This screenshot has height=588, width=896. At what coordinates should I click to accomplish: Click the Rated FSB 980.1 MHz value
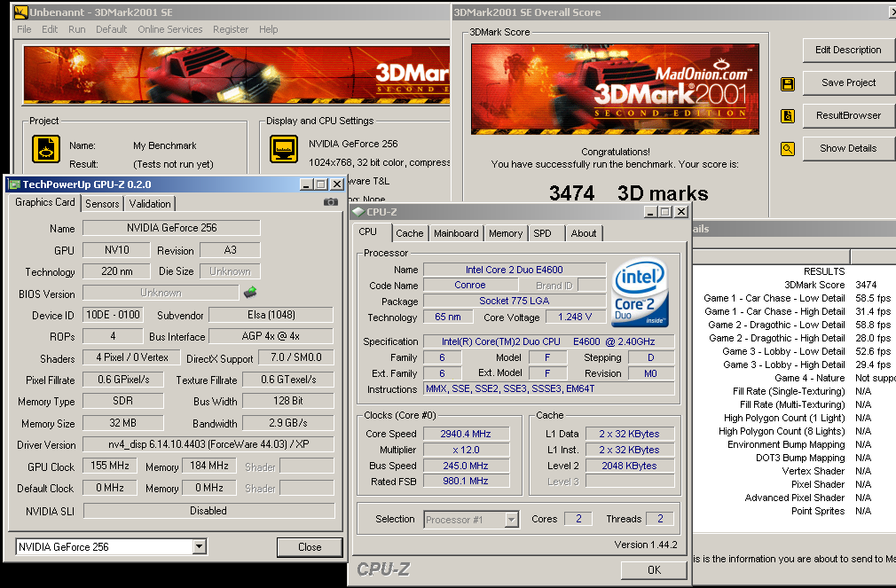click(x=466, y=482)
